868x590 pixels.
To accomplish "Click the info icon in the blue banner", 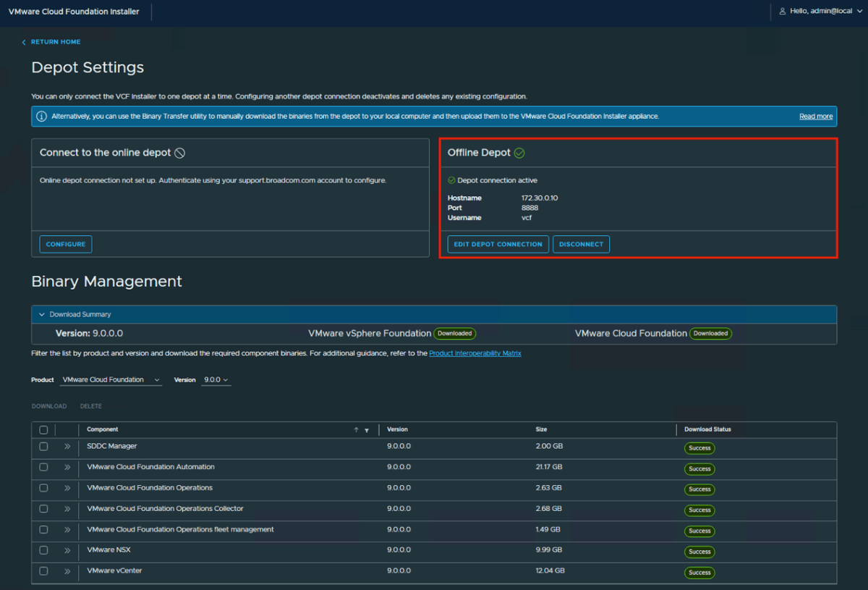I will (x=42, y=117).
